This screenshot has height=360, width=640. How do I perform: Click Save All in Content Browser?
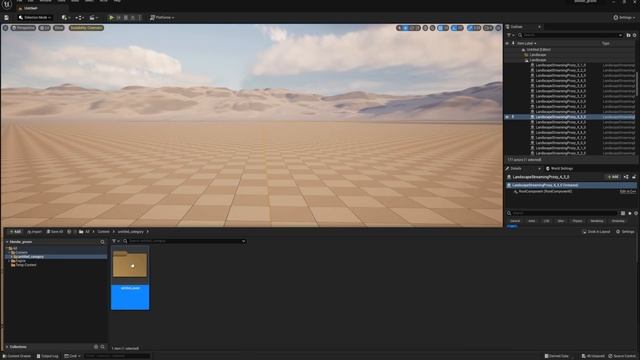pyautogui.click(x=55, y=231)
